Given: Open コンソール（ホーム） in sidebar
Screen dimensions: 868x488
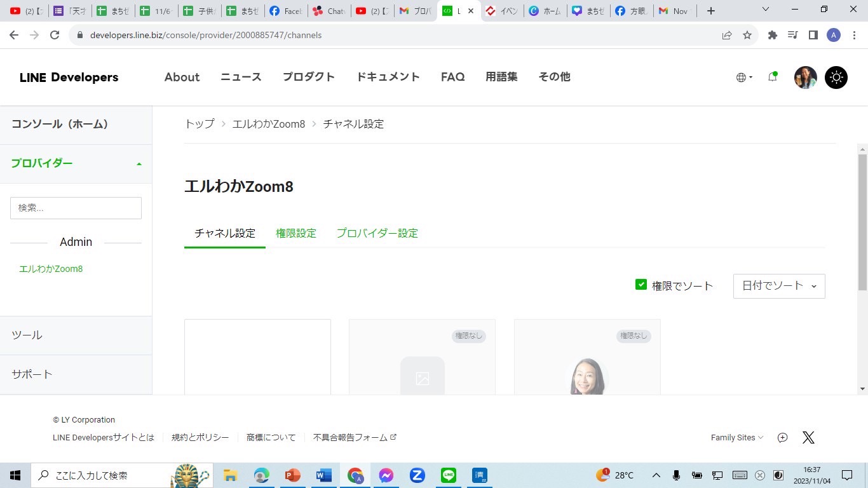Looking at the screenshot, I should pyautogui.click(x=76, y=125).
